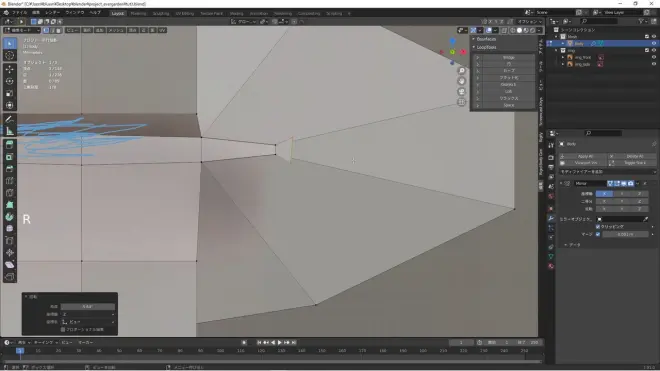Open the Add Modifier dropdown
The image size is (660, 371).
click(x=607, y=172)
